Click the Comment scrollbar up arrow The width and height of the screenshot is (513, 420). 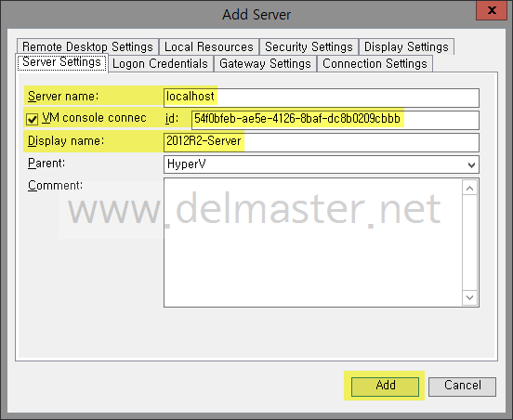[x=470, y=188]
